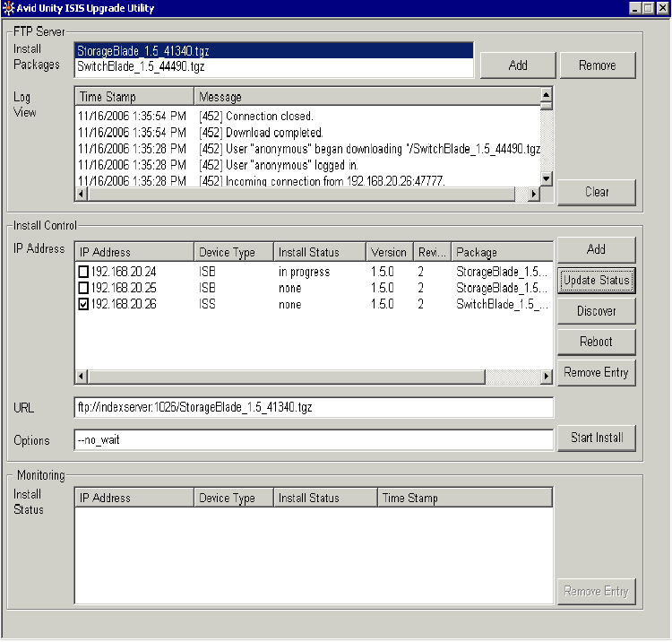This screenshot has width=672, height=642.
Task: Click SwitchBlade_1.5_... package cell
Action: tap(502, 304)
